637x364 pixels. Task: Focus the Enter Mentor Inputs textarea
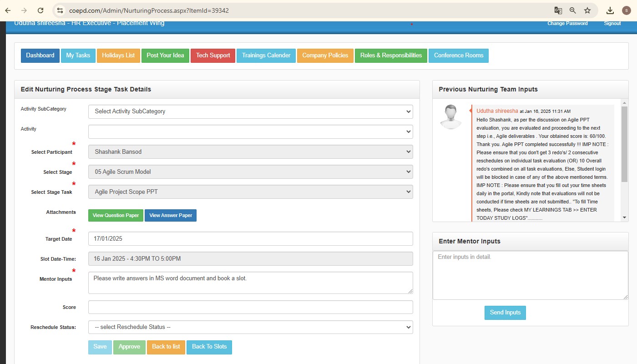click(x=530, y=275)
